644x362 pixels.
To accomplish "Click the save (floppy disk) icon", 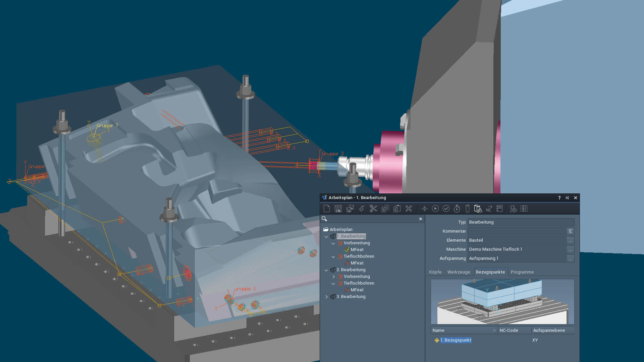I will click(338, 208).
